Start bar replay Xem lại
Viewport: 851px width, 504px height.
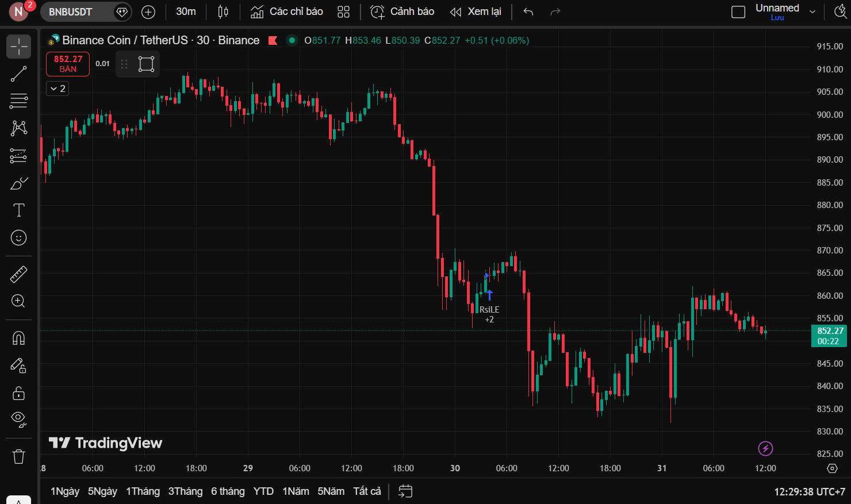click(476, 11)
